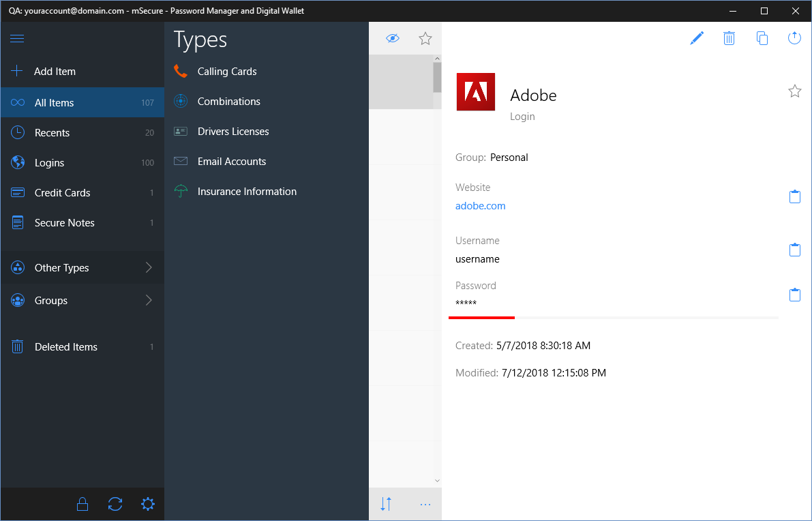Screen dimensions: 812x521
Task: Click the Adobe logo thumbnail
Action: tap(475, 91)
